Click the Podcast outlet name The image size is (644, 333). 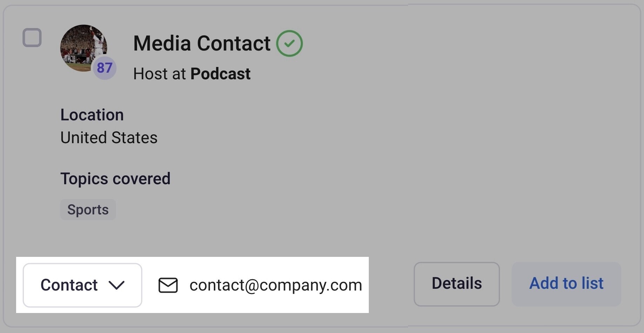(x=220, y=74)
